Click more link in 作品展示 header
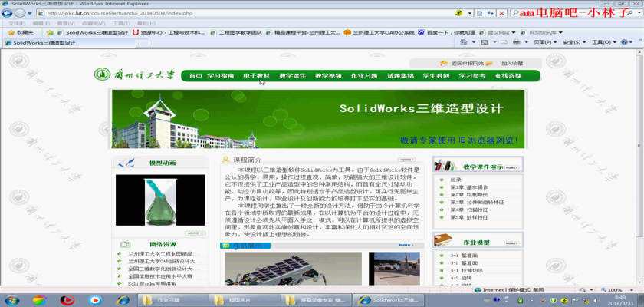Viewport: 644px width, 307px height. (x=406, y=245)
